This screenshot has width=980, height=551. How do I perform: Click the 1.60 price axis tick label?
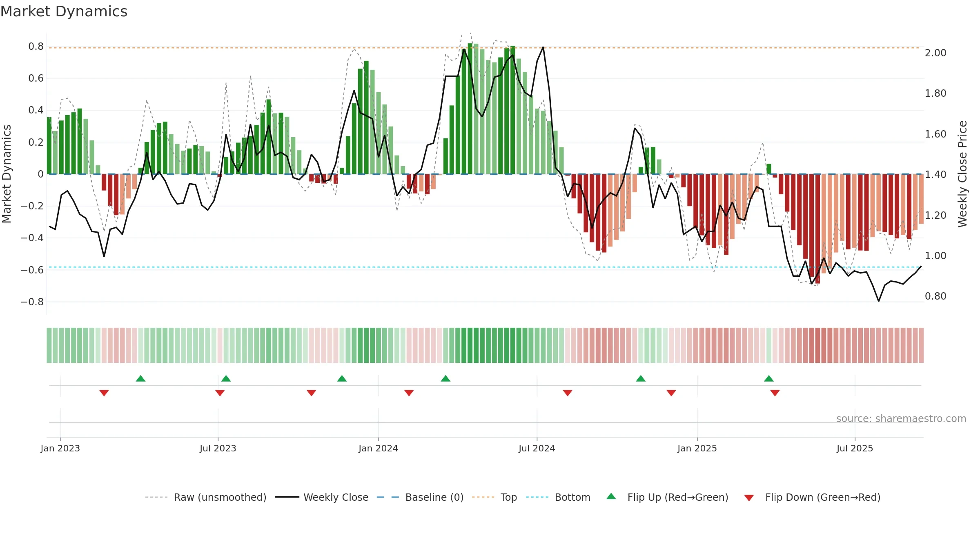tap(935, 134)
